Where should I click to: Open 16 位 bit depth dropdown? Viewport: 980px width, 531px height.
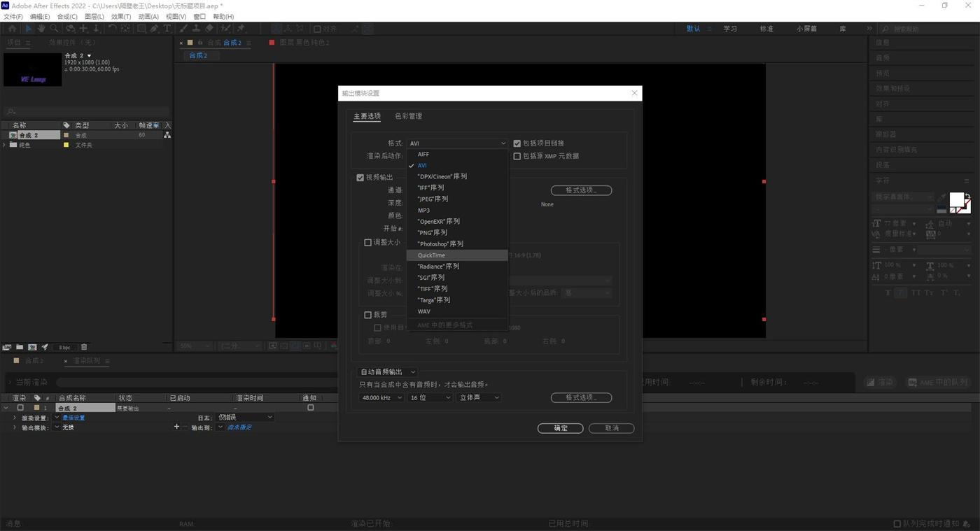click(x=430, y=397)
